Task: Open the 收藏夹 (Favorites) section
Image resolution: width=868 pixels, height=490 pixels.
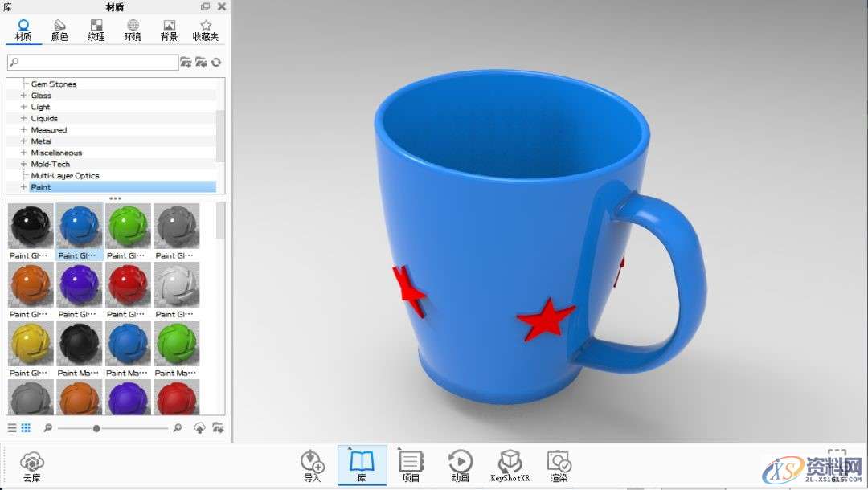Action: [x=206, y=30]
